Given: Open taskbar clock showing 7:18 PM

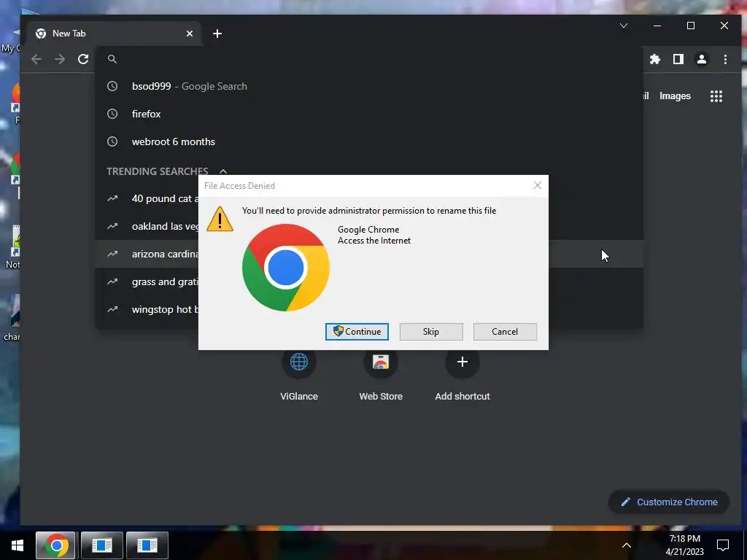Looking at the screenshot, I should pos(684,545).
